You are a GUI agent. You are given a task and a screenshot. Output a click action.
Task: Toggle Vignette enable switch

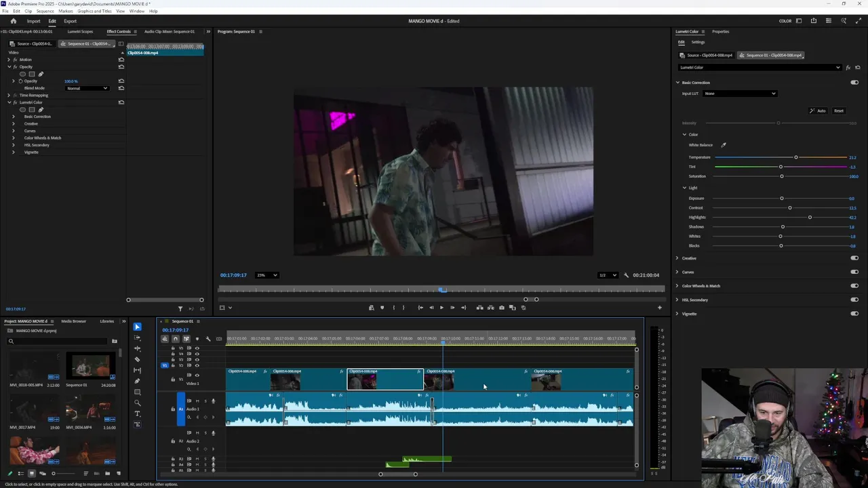pos(854,314)
